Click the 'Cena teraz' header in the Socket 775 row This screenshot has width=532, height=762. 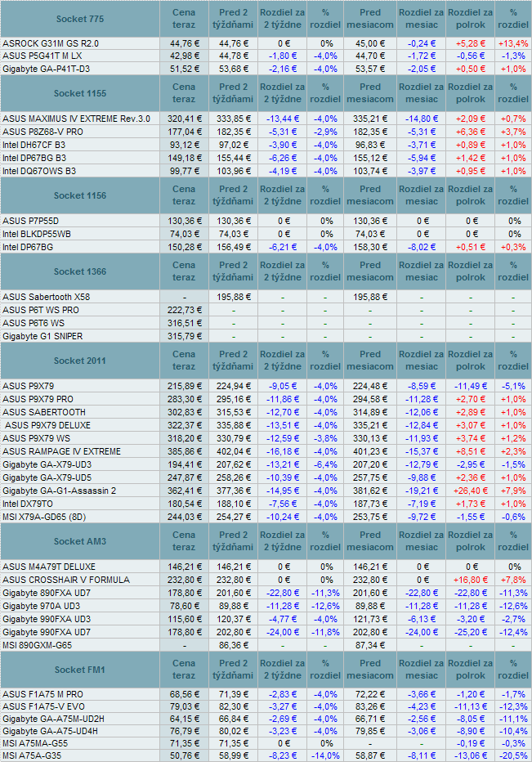coord(184,19)
